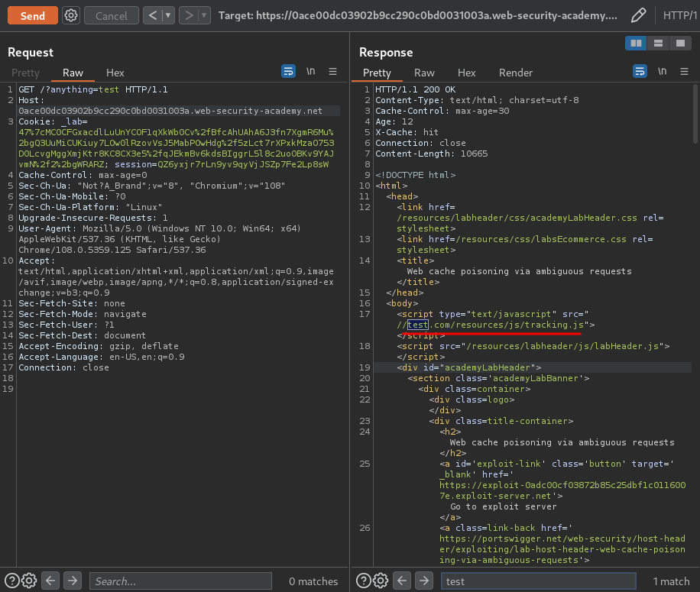This screenshot has width=700, height=592.
Task: Open help icon under Request panel
Action: coord(12,581)
